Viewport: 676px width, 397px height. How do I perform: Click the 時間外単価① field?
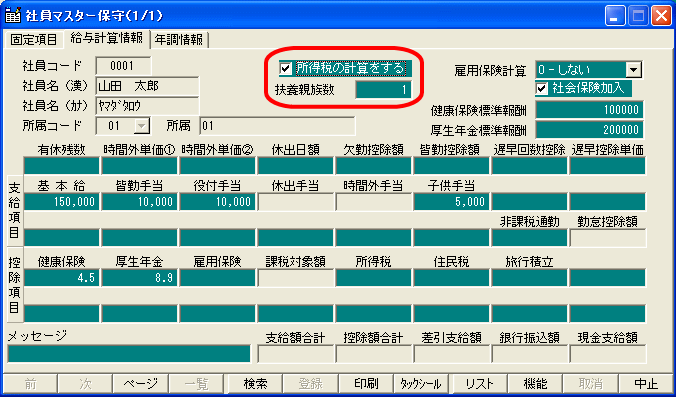coord(139,166)
